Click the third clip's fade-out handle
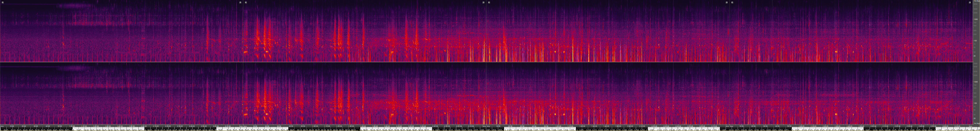Viewport: 980px width, 131px height. (x=727, y=2)
